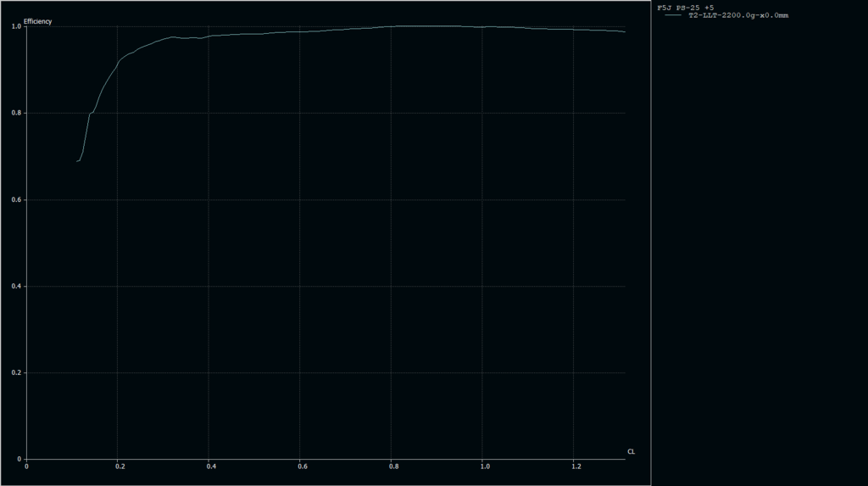Click the curve's right end at graph edge
This screenshot has height=486, width=868.
coord(625,31)
